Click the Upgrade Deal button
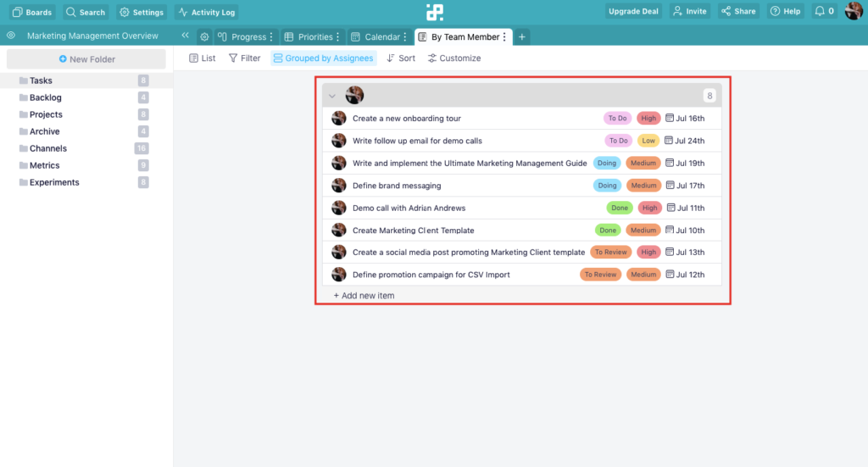The image size is (868, 467). (634, 12)
